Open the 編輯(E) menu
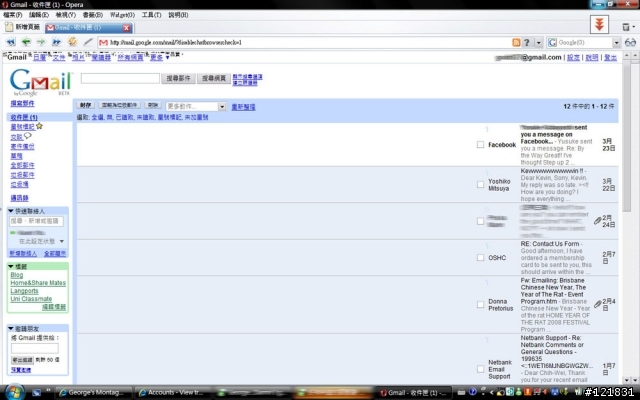Viewport: 640px width, 400px height. tap(39, 15)
